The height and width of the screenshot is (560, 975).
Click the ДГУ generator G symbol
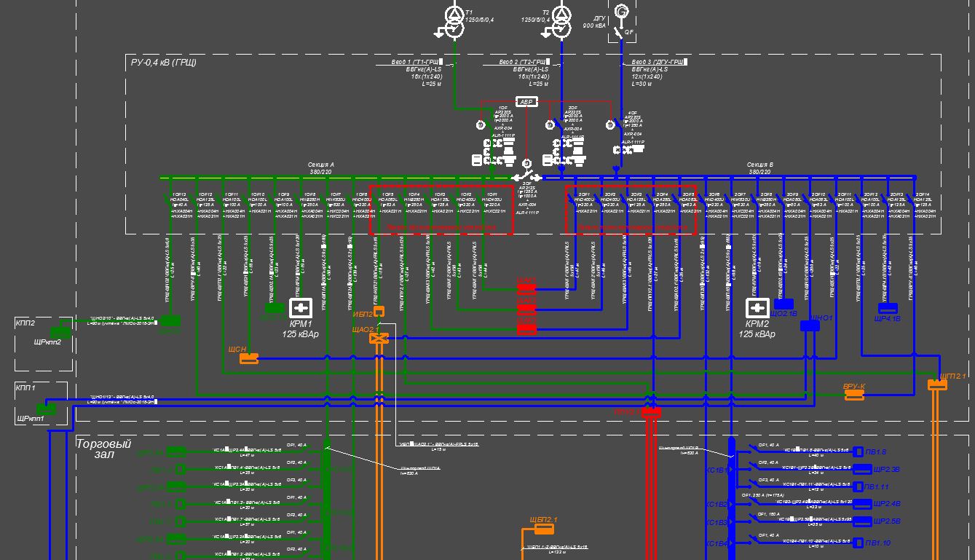[621, 11]
